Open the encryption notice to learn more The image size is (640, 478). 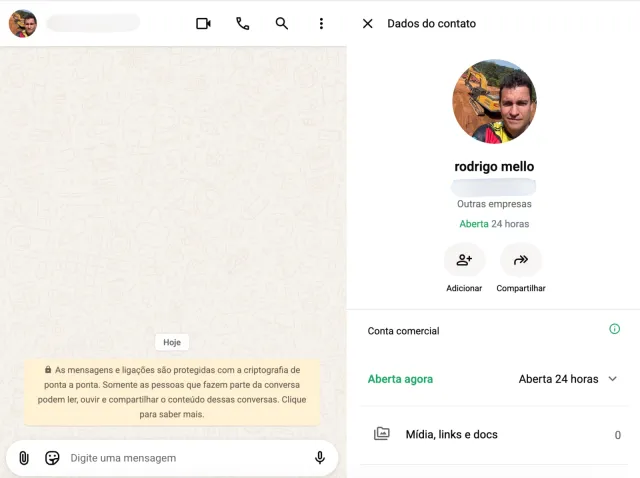pyautogui.click(x=172, y=392)
